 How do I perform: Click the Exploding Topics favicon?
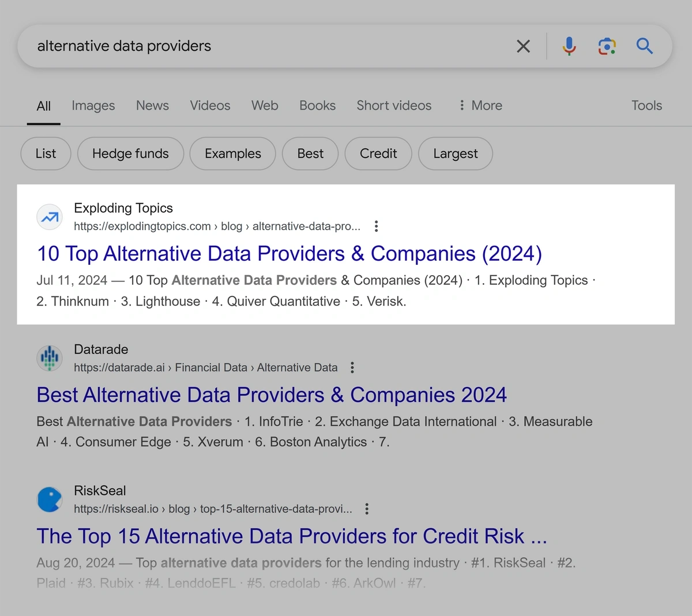50,217
